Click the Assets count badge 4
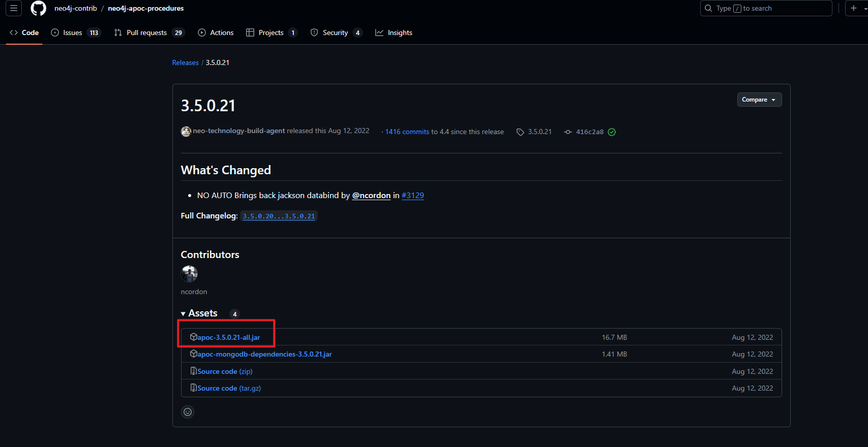The width and height of the screenshot is (868, 447). [234, 314]
